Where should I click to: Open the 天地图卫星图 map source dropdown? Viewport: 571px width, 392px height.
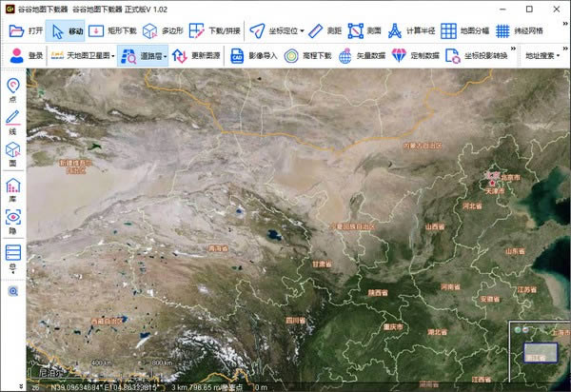83,56
